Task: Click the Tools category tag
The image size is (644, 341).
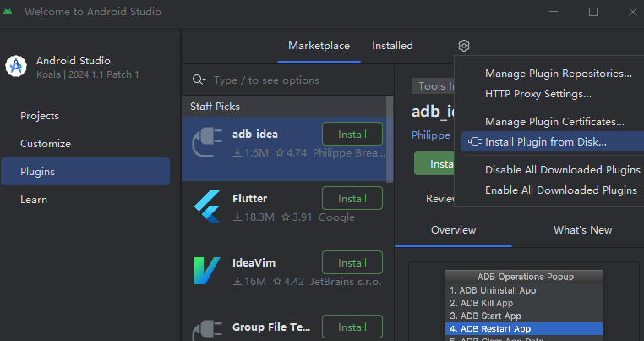Action: (x=433, y=86)
